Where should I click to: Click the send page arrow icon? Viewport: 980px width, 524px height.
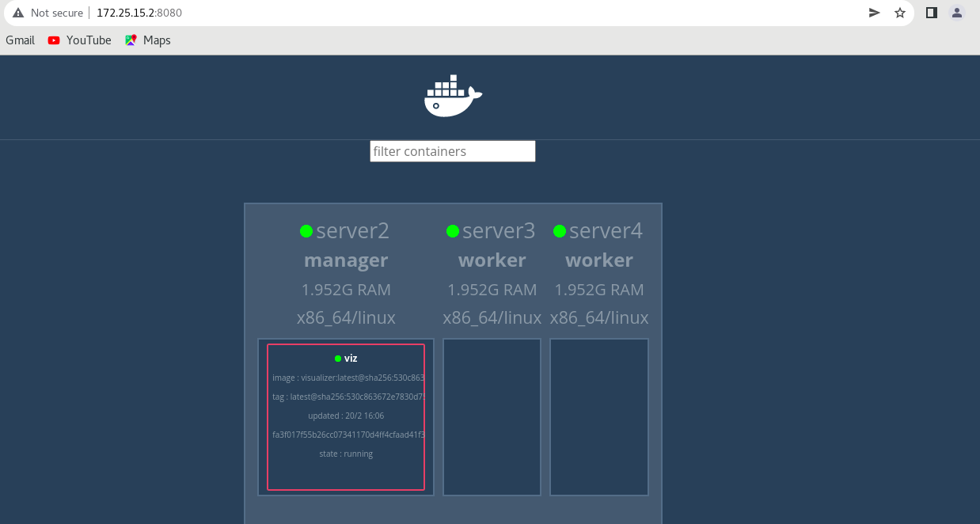coord(875,13)
